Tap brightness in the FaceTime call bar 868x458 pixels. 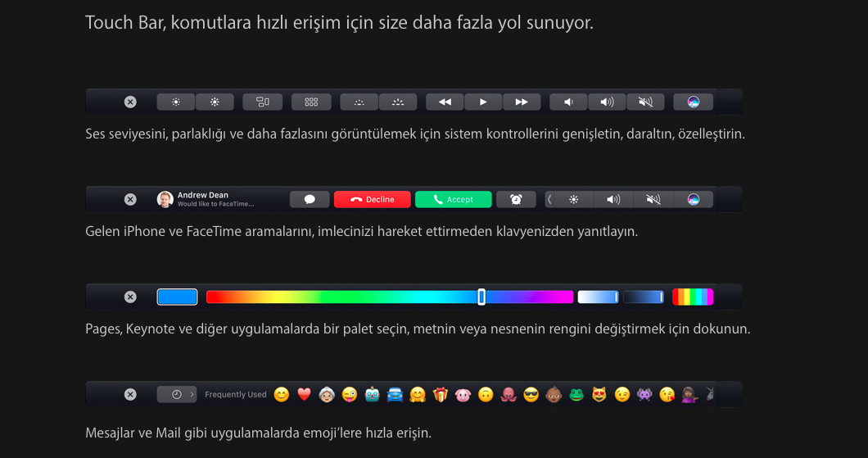[573, 199]
